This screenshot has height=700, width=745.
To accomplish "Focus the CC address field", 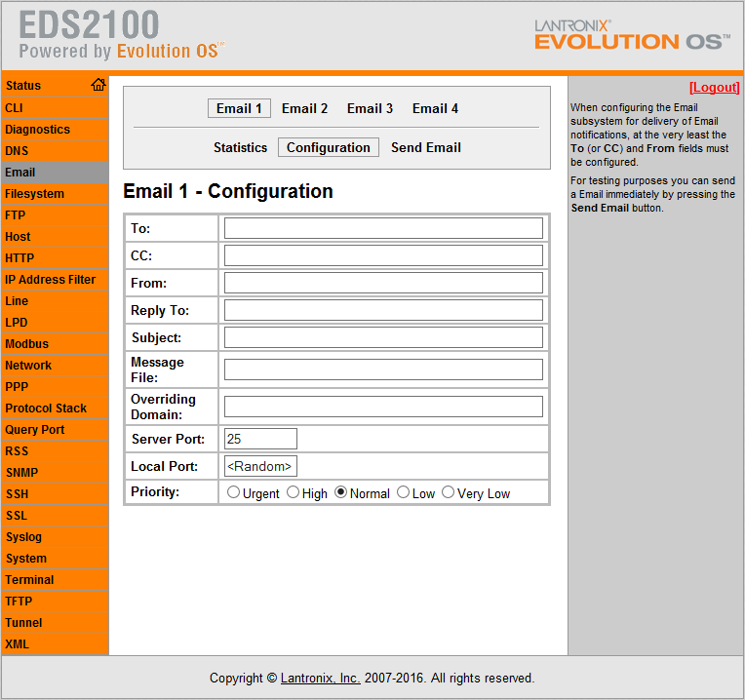I will coord(383,255).
